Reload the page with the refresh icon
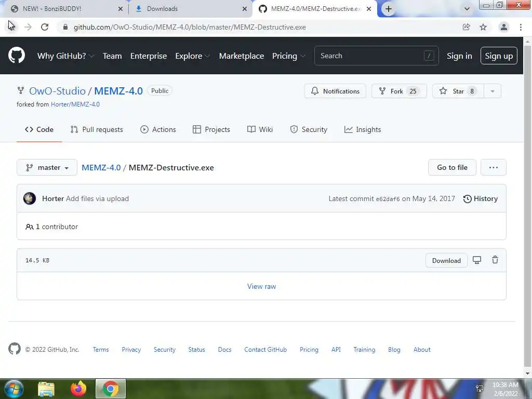532x399 pixels. pyautogui.click(x=45, y=27)
